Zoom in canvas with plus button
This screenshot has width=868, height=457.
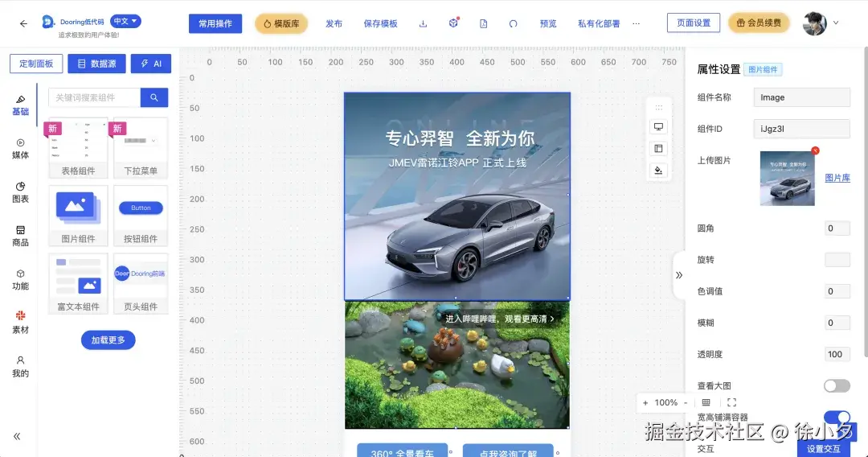click(645, 403)
